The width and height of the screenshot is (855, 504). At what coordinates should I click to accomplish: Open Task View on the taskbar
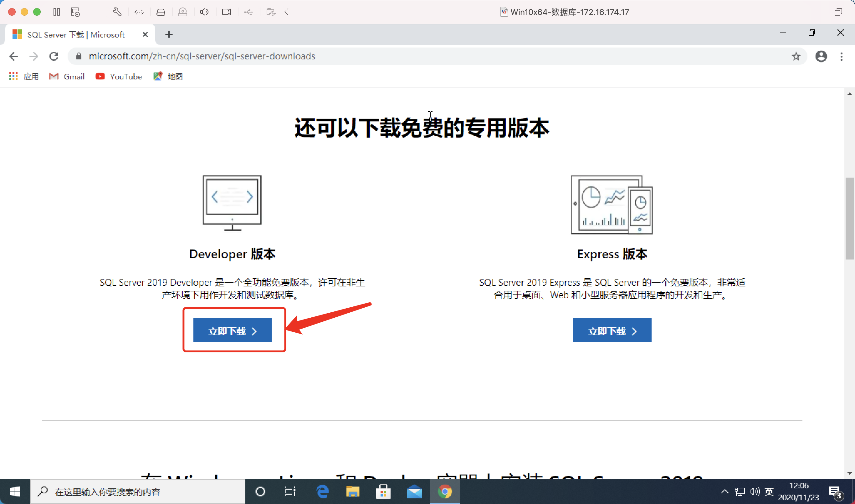290,491
